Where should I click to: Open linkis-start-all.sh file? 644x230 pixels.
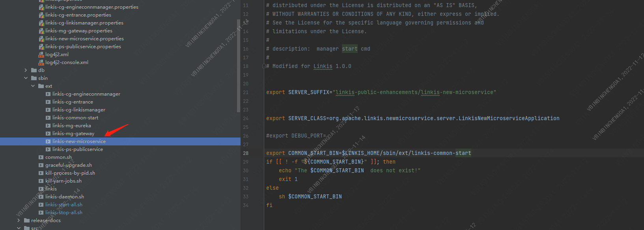(64, 205)
